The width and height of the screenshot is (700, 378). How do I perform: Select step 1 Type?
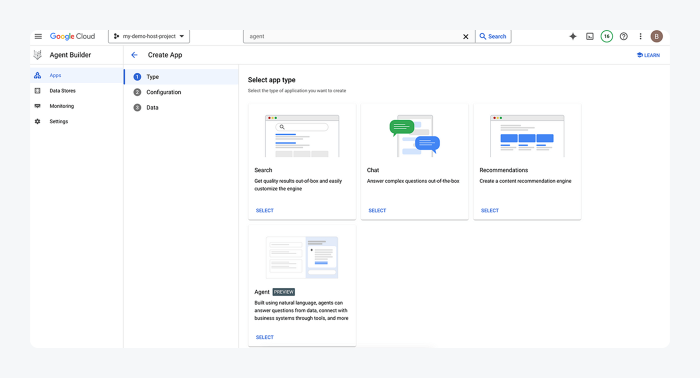181,77
